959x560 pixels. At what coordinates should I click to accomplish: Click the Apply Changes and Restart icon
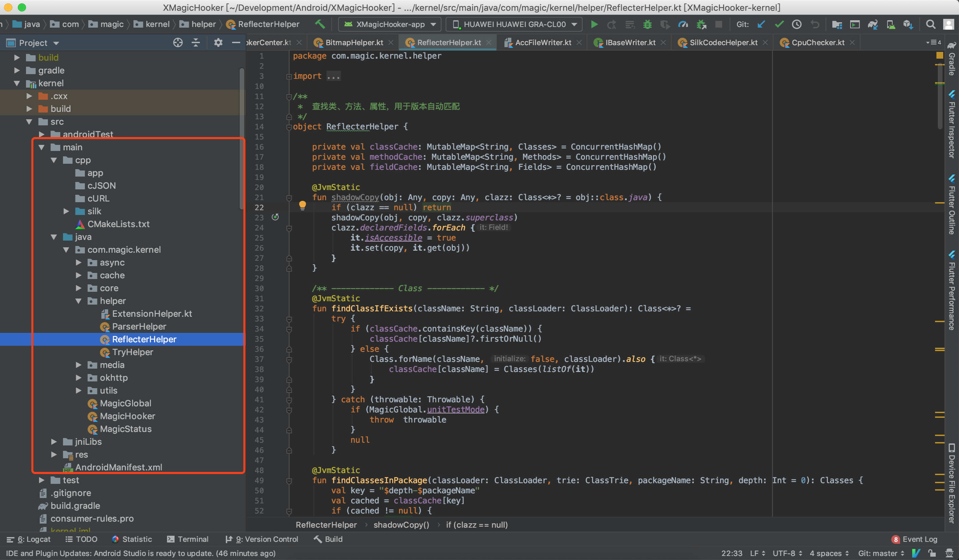[612, 24]
